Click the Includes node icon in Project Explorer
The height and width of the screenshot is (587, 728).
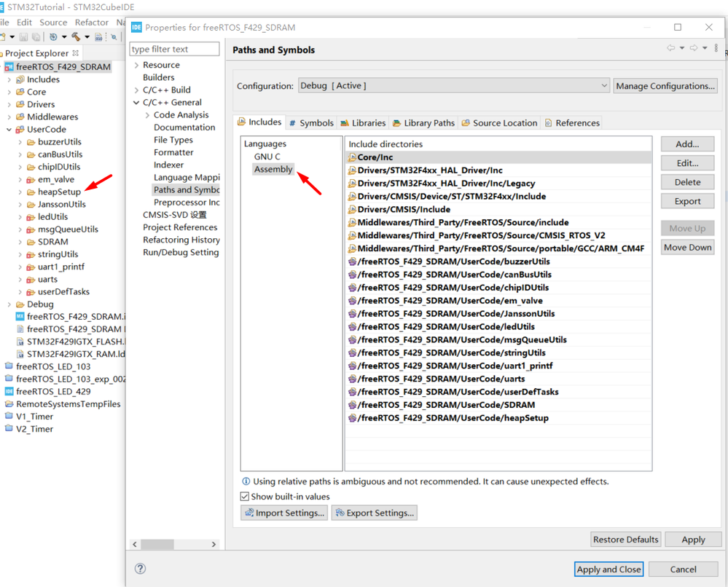pyautogui.click(x=20, y=79)
